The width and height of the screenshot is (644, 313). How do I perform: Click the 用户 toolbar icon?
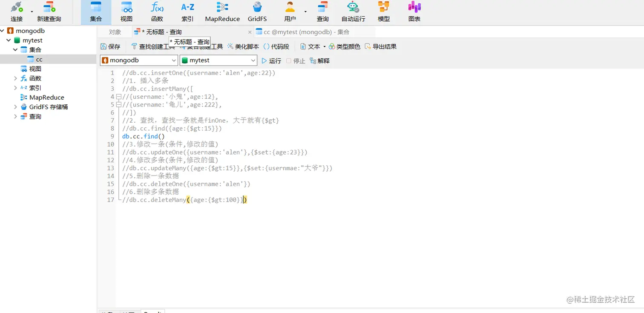[290, 11]
